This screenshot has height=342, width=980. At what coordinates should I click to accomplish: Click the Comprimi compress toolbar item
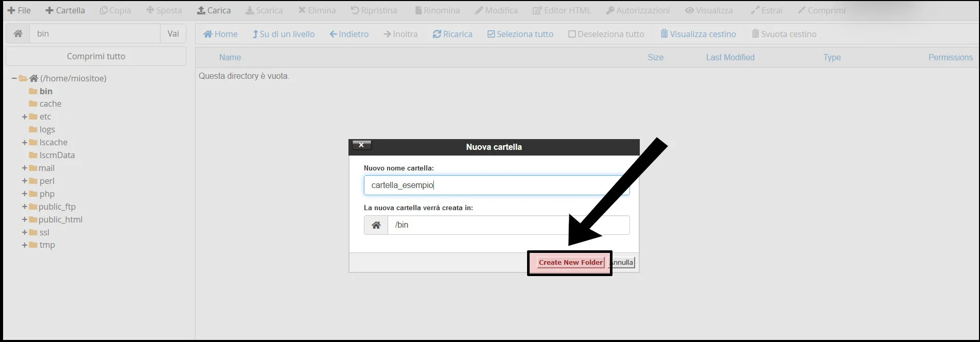822,10
